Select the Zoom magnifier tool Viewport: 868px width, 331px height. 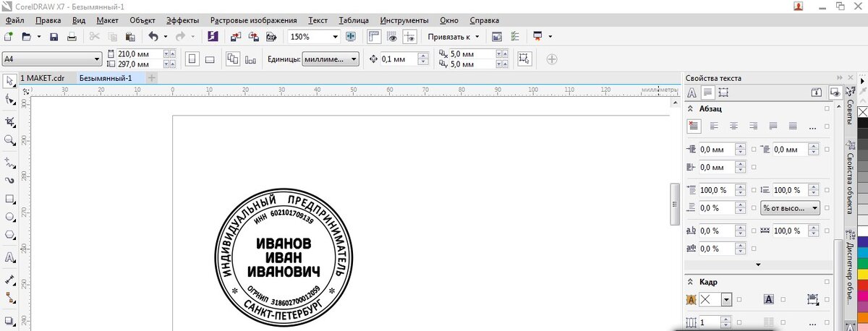pyautogui.click(x=9, y=139)
